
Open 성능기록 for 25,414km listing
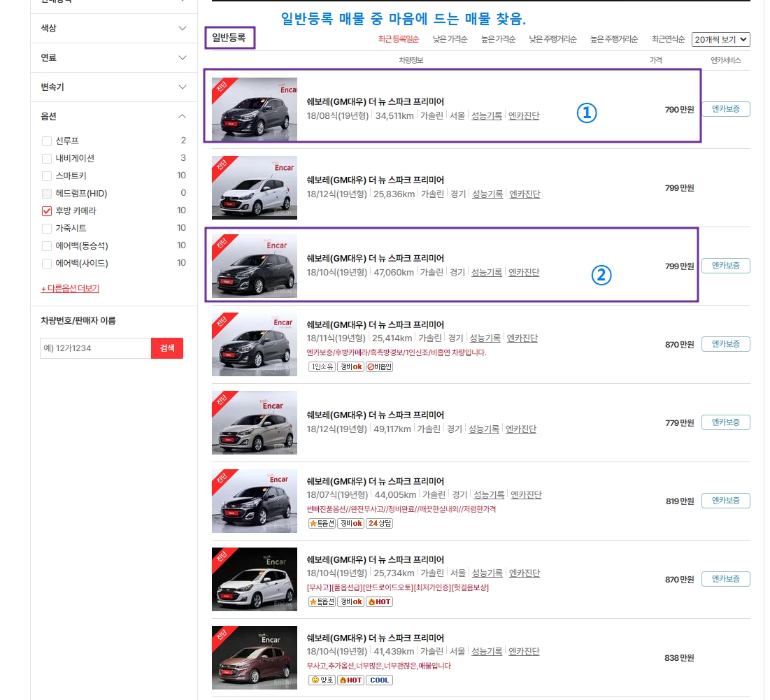click(485, 338)
